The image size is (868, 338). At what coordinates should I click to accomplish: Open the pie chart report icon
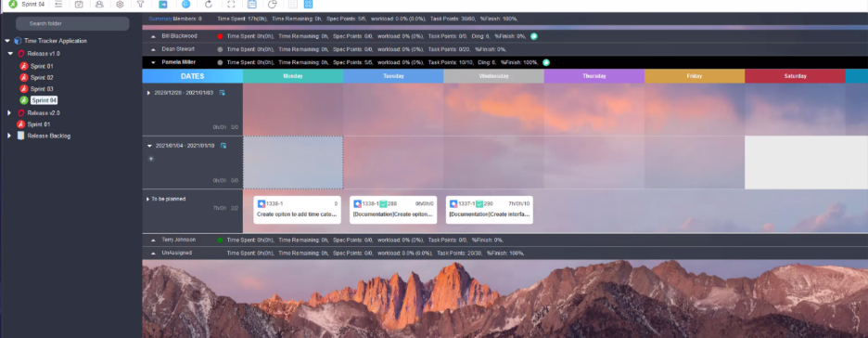click(x=272, y=5)
